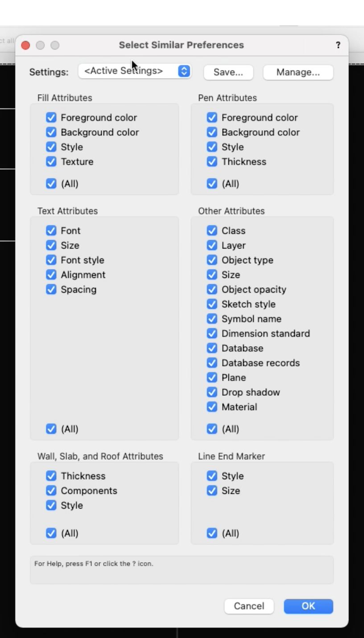Toggle the Material checkbox
The width and height of the screenshot is (364, 638).
[212, 407]
